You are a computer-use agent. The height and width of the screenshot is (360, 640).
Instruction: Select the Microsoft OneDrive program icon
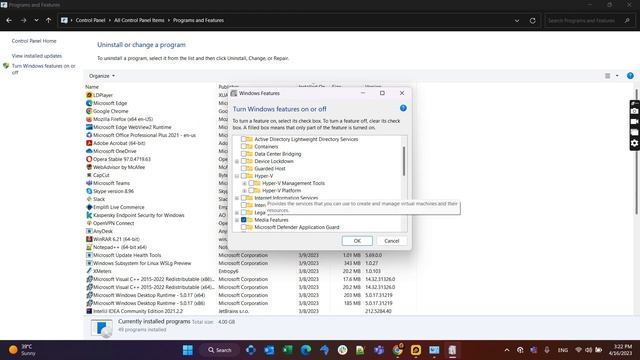coord(89,151)
